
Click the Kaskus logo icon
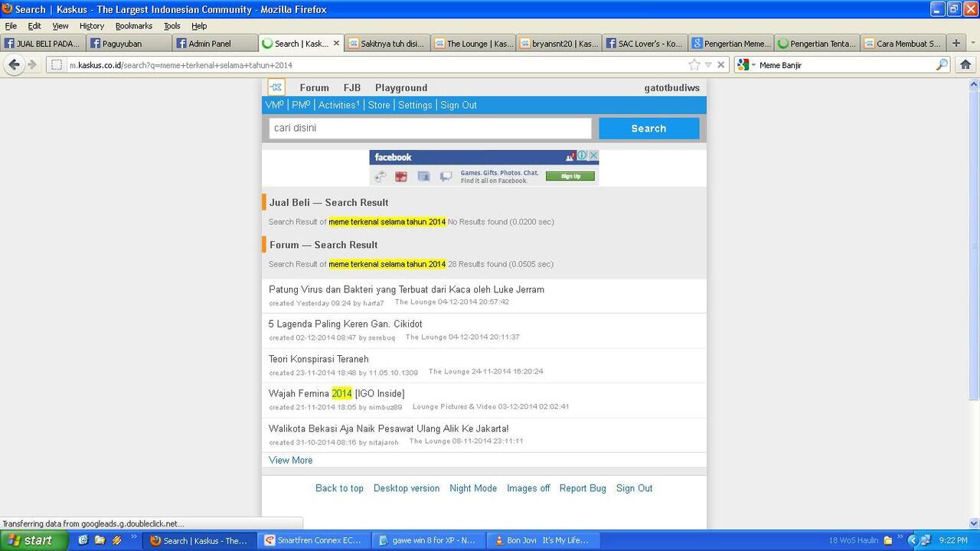coord(276,87)
